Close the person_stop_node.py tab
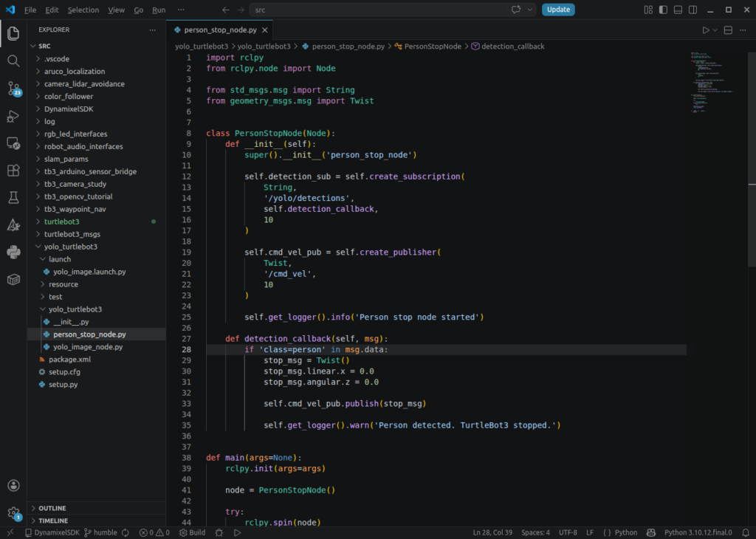The height and width of the screenshot is (539, 756). click(265, 30)
